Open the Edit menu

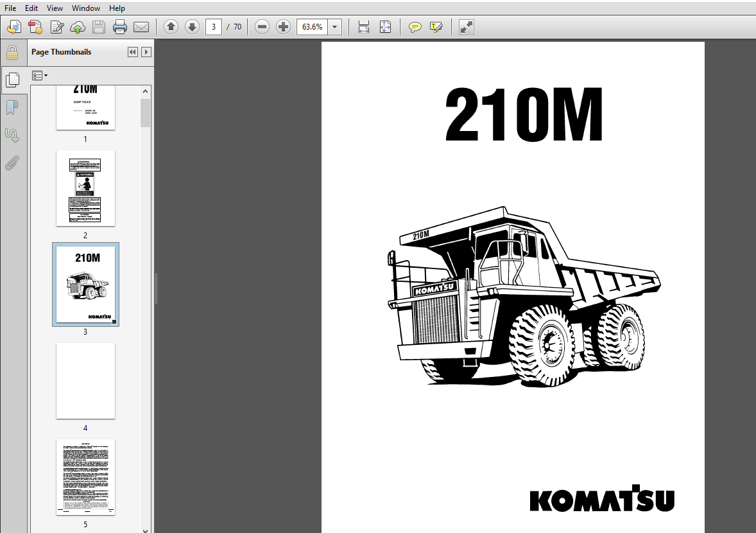click(x=31, y=8)
